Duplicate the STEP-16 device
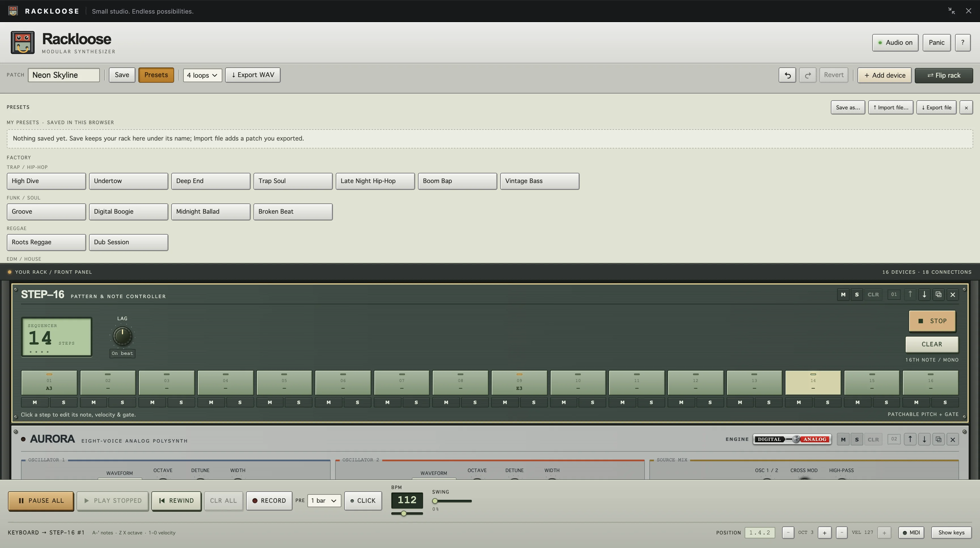This screenshot has height=548, width=980. pyautogui.click(x=939, y=294)
